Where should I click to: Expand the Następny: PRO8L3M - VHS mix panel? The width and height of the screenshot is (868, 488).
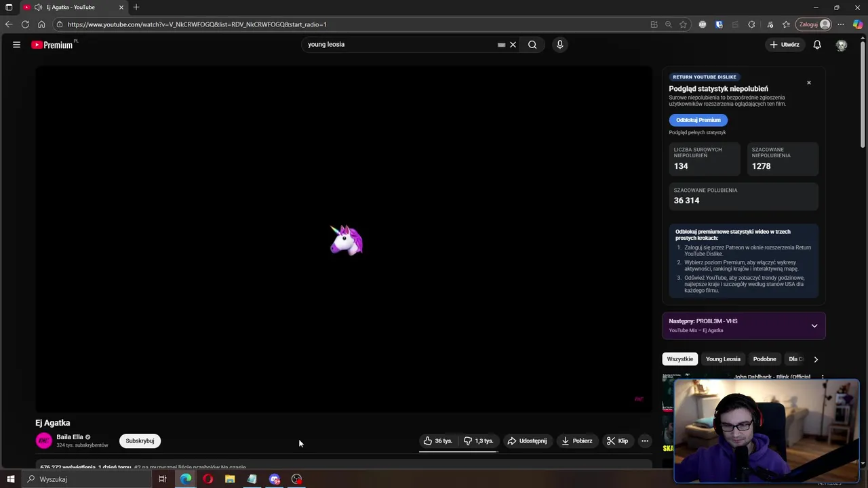744,325
